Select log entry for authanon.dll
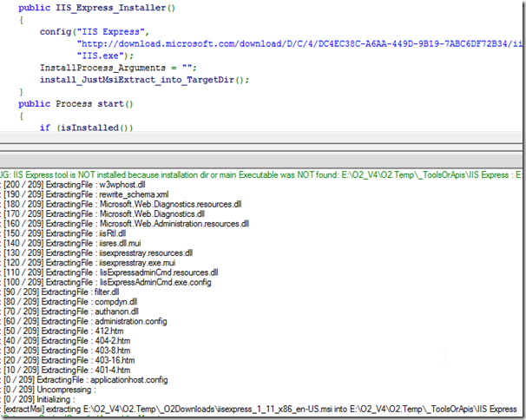526x420 pixels. coord(70,311)
